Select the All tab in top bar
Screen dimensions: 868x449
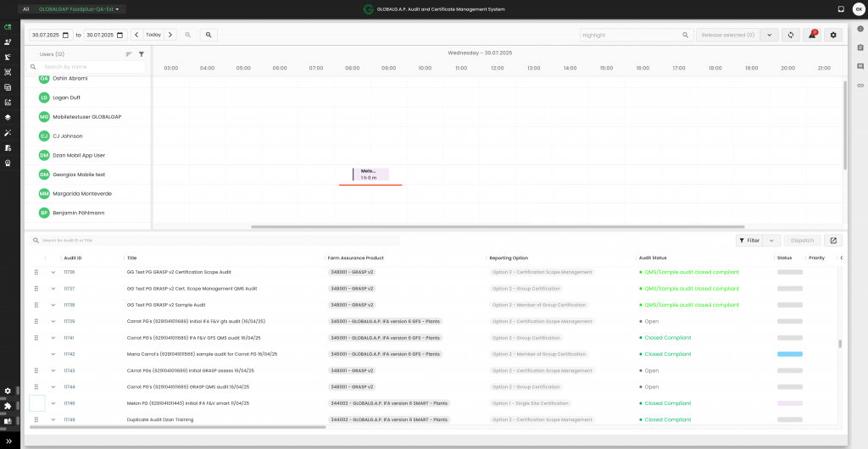(25, 9)
